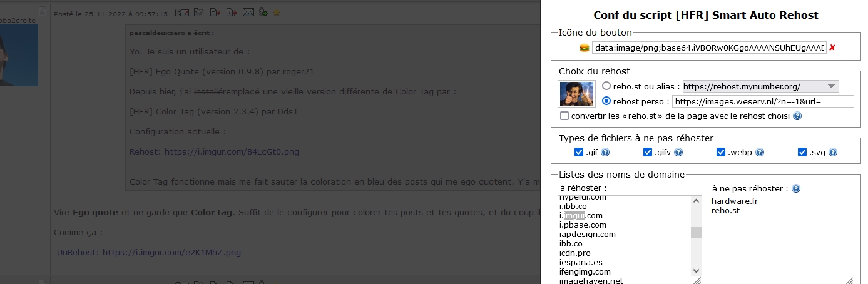Select 'i.pbase.com' in the domain list
The width and height of the screenshot is (868, 284).
583,225
